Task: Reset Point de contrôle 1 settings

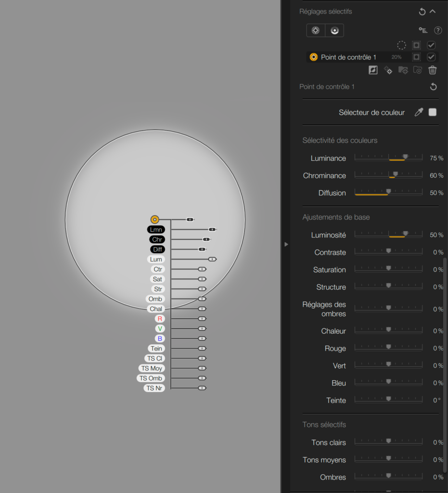Action: pyautogui.click(x=433, y=87)
